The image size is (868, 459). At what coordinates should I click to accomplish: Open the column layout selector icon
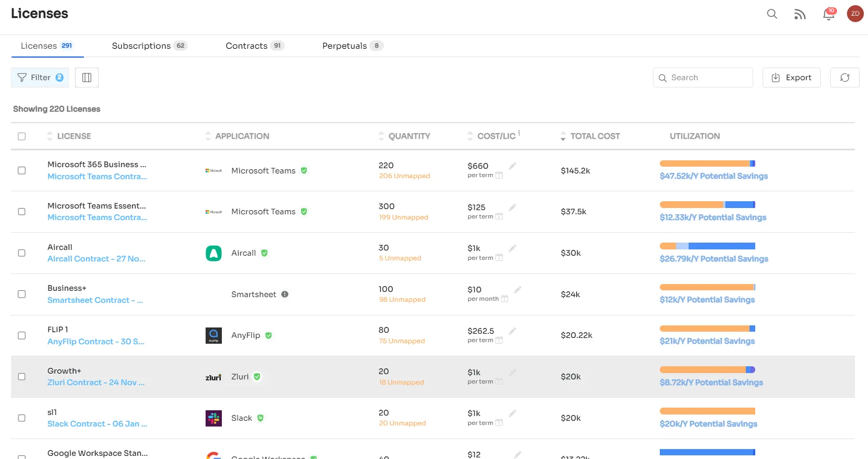(87, 78)
